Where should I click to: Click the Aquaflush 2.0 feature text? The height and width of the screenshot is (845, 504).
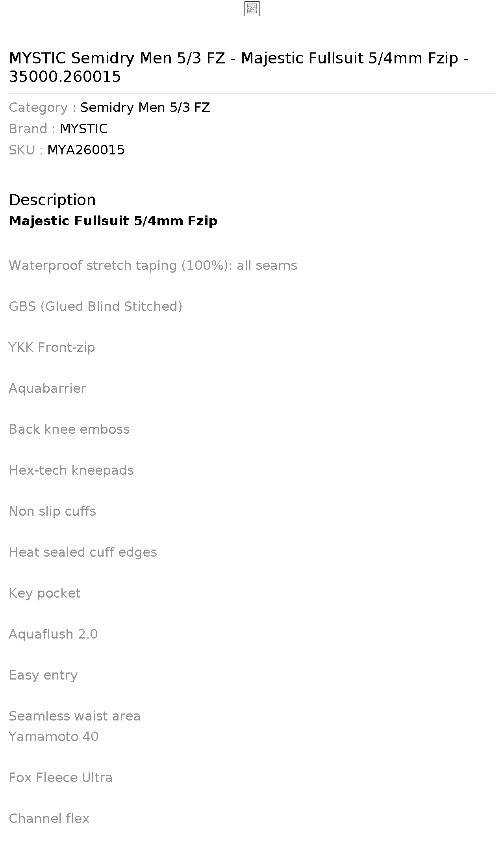53,634
